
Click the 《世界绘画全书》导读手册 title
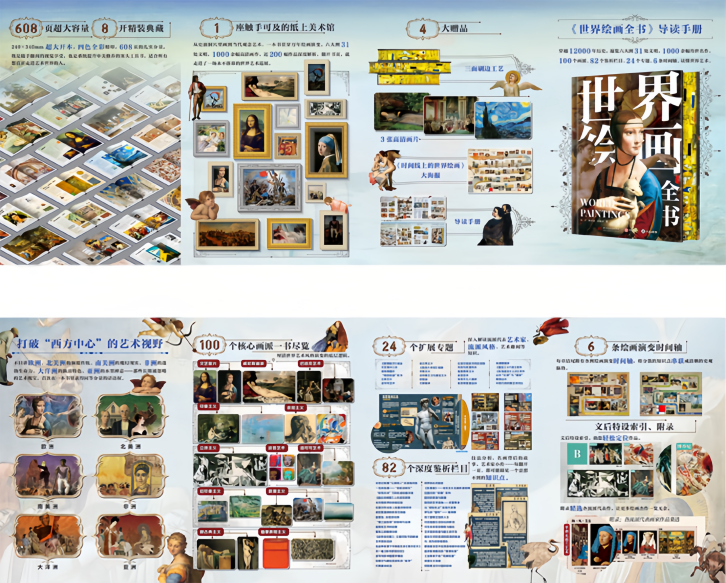click(636, 29)
